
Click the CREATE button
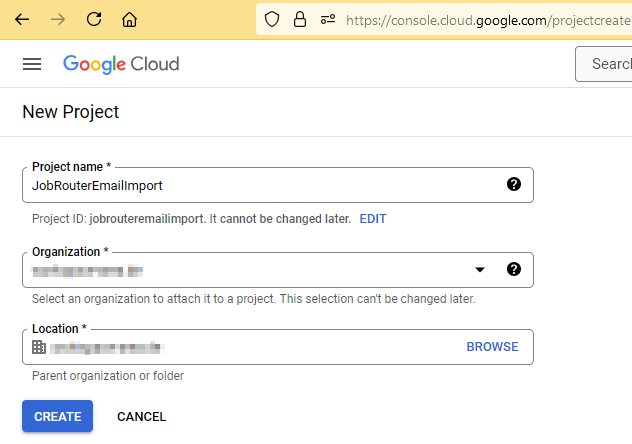click(57, 416)
